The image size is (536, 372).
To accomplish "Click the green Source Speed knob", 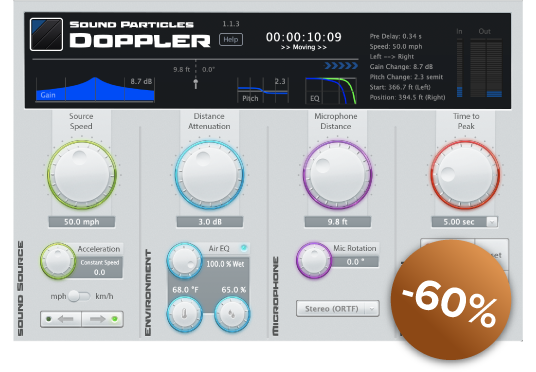I will (x=82, y=175).
